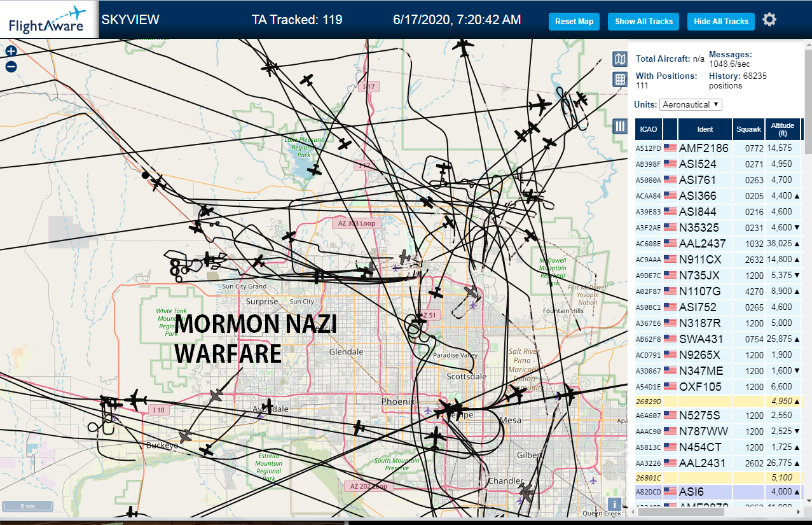Image resolution: width=812 pixels, height=525 pixels.
Task: Select the highlighted ASI6 row
Action: click(718, 492)
